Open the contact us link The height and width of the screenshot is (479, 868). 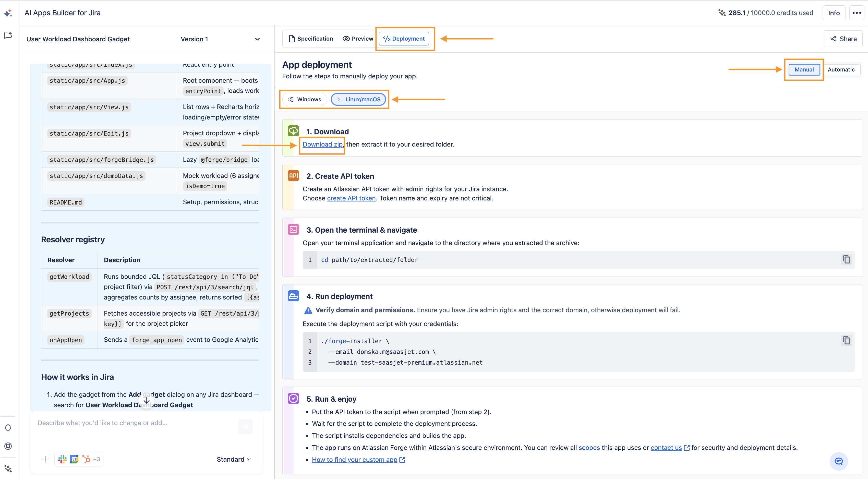pyautogui.click(x=666, y=448)
